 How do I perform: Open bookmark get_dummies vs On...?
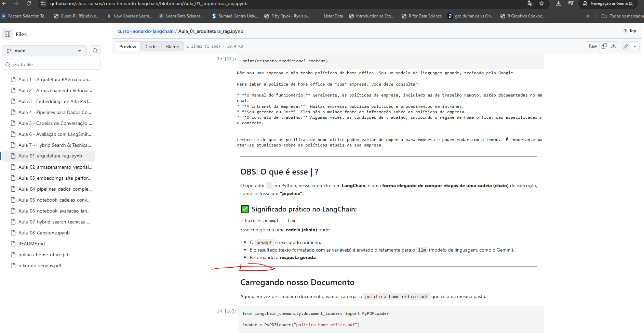(x=471, y=16)
